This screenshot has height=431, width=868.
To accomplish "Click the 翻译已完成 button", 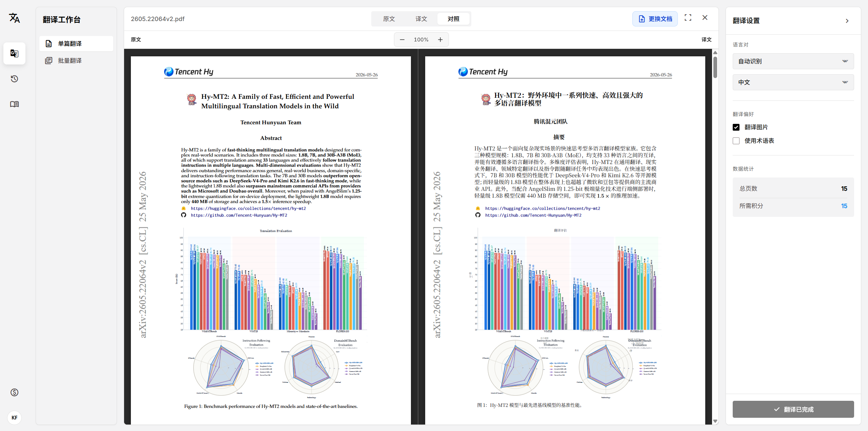I will (x=793, y=409).
